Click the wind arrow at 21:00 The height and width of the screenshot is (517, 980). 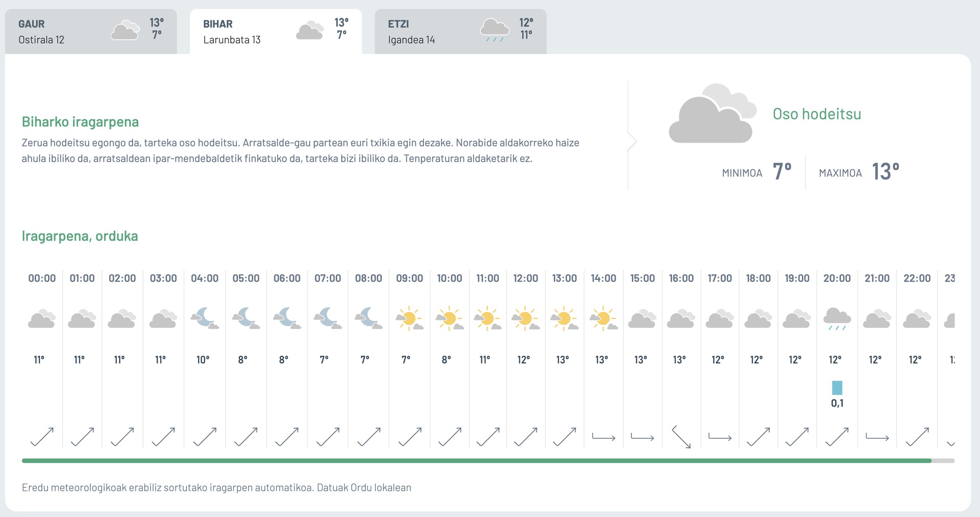point(877,437)
